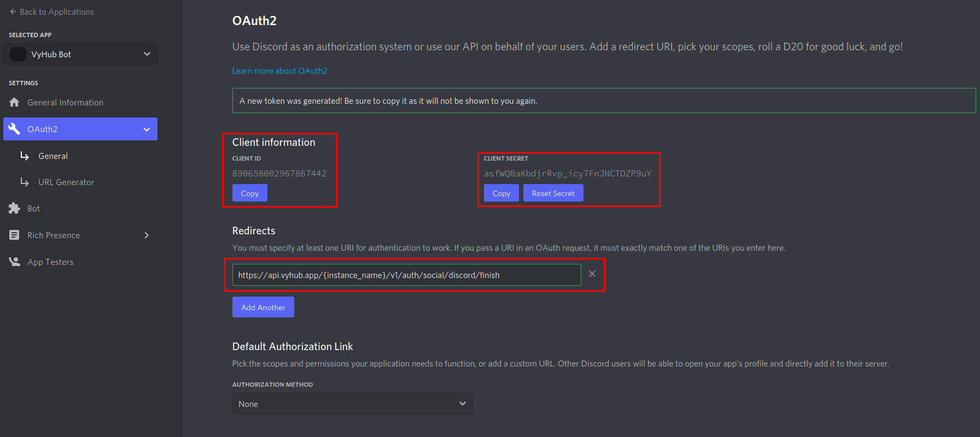This screenshot has width=980, height=437.
Task: Click the OAuth2 page heading
Action: tap(254, 21)
